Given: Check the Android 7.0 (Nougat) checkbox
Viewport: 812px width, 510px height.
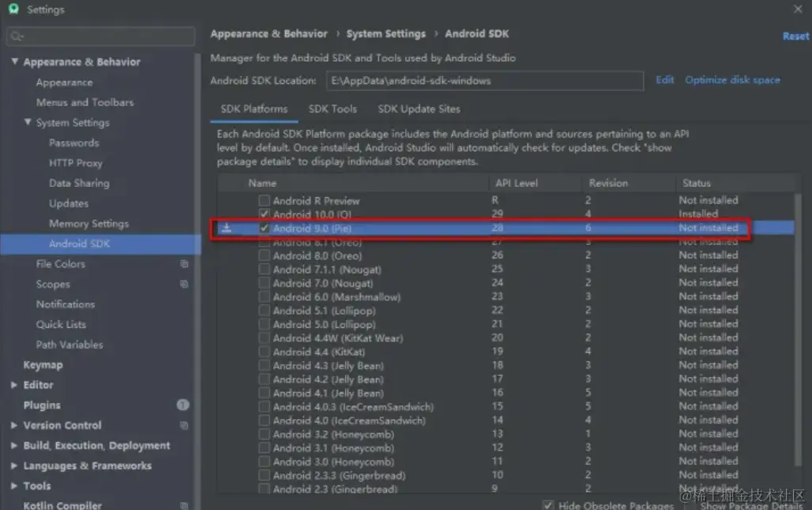Looking at the screenshot, I should click(264, 283).
